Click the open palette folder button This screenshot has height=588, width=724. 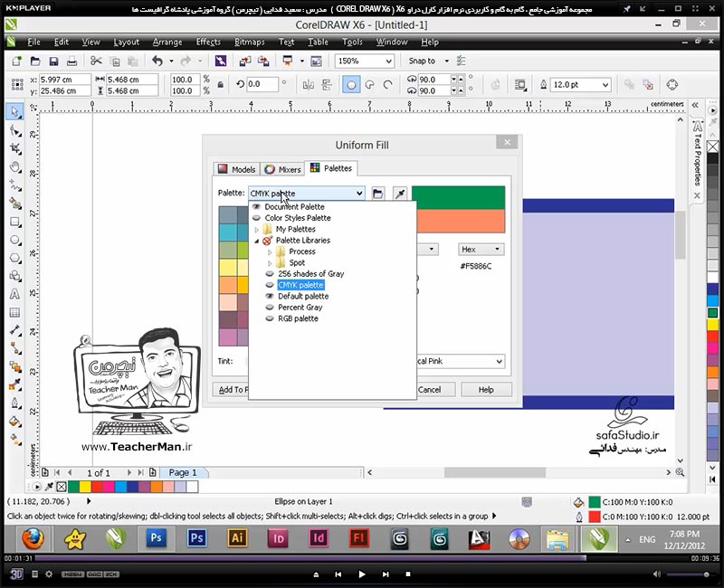tap(377, 194)
